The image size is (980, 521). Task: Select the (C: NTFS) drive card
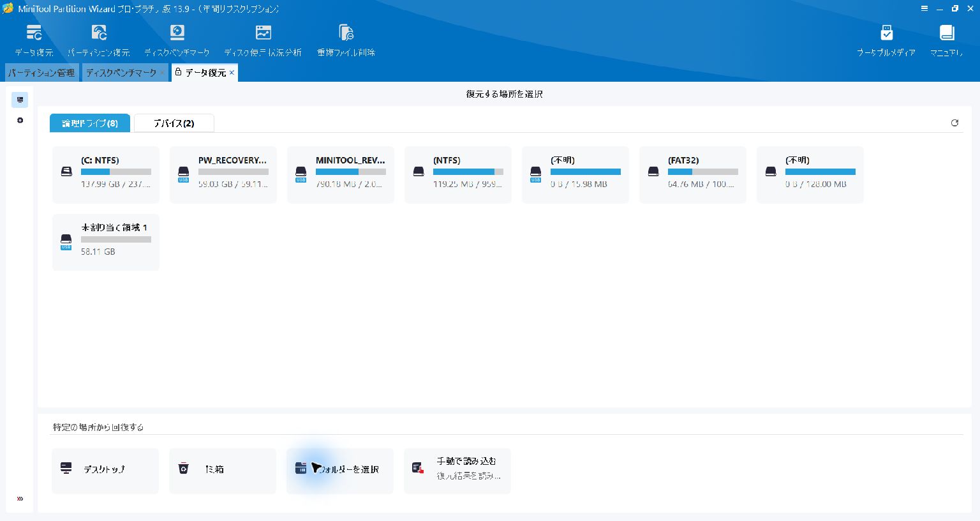[x=106, y=174]
